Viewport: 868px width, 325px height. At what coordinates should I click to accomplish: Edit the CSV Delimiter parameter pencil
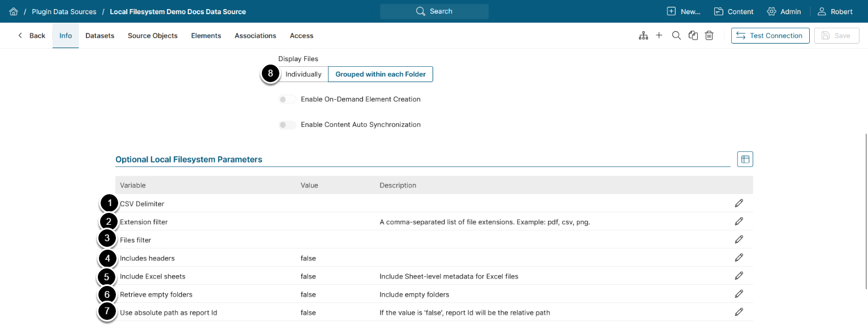(739, 203)
